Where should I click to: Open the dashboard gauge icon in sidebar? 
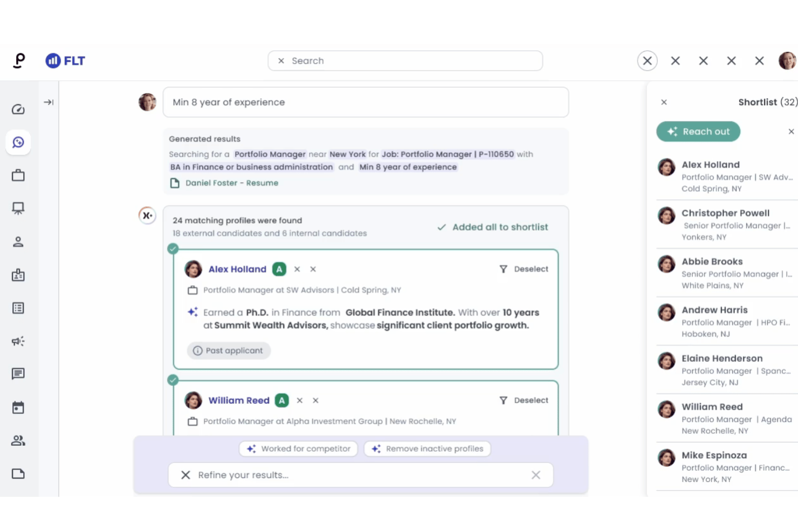18,109
